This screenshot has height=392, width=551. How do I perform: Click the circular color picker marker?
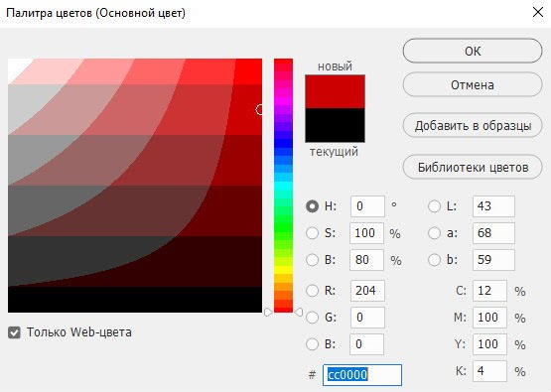coord(259,109)
